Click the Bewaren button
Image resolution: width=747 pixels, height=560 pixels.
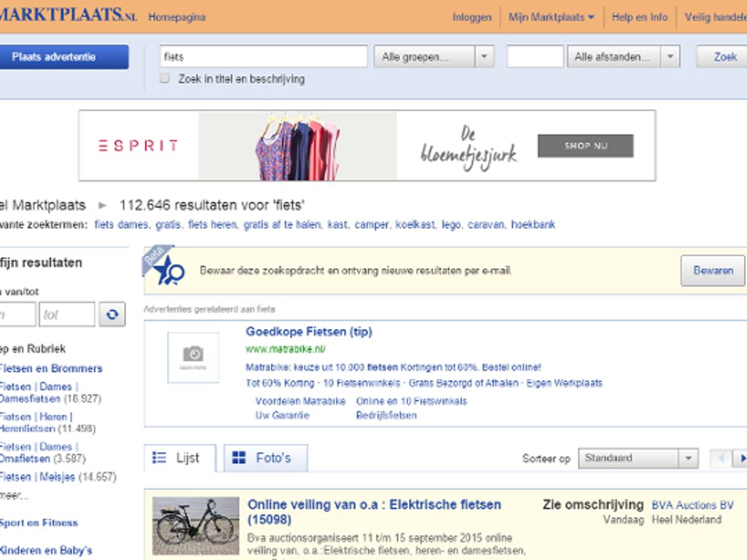(x=713, y=271)
